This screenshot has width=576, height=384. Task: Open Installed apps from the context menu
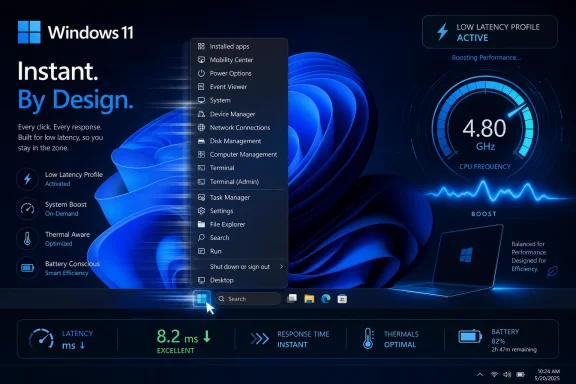pos(239,46)
